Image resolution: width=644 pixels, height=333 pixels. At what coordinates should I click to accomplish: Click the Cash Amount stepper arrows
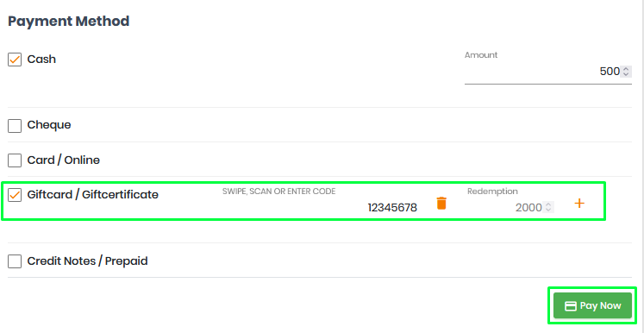[626, 72]
